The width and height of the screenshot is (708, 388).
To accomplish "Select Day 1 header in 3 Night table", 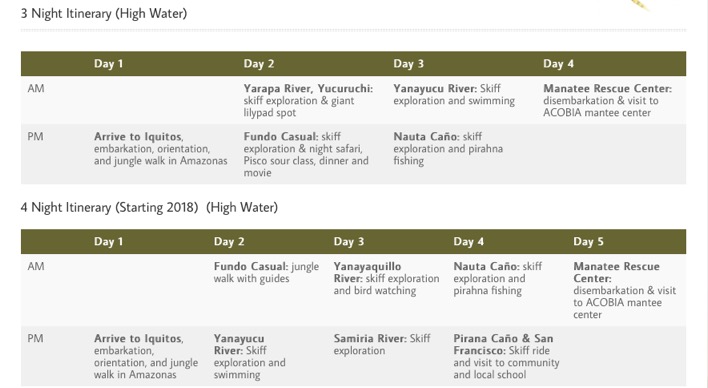I will coord(108,64).
